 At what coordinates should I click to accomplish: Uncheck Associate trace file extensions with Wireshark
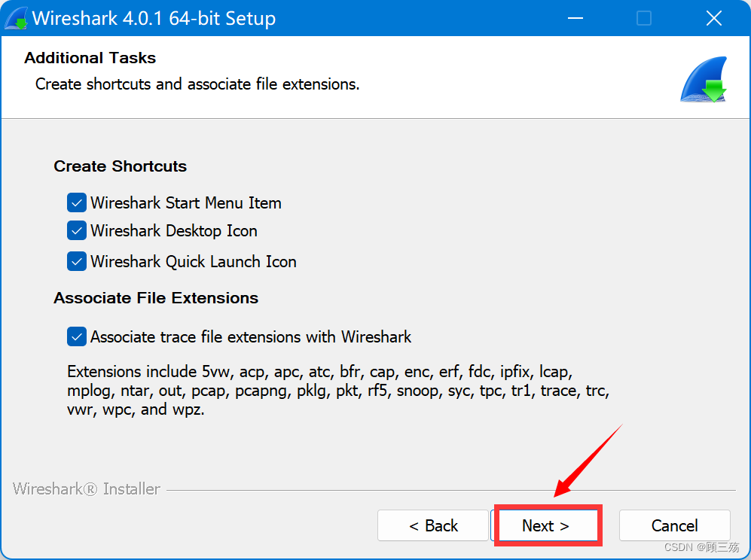click(77, 336)
